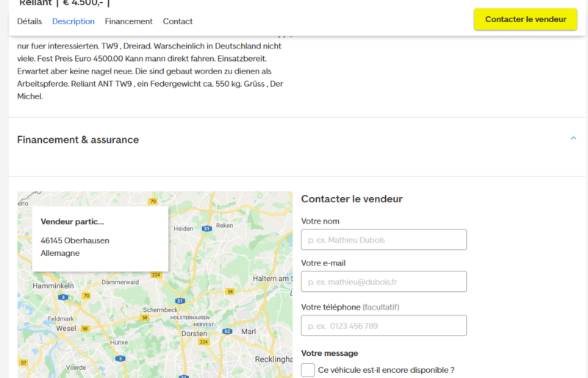Open the Financement tab

(x=129, y=21)
